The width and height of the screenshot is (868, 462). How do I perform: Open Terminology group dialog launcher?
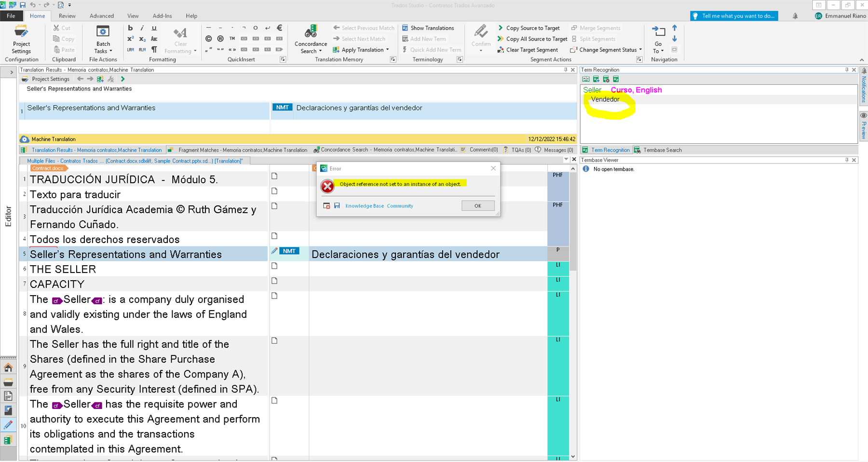(x=460, y=60)
